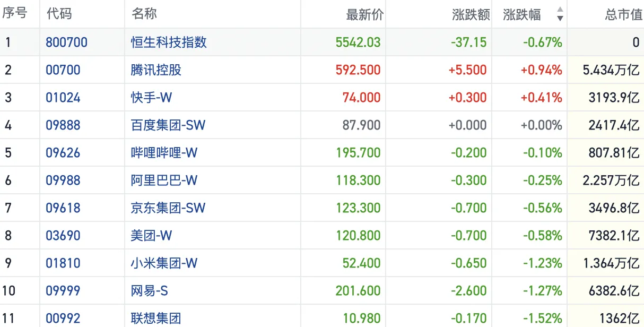
Task: Open stock code 09988
Action: [x=63, y=180]
